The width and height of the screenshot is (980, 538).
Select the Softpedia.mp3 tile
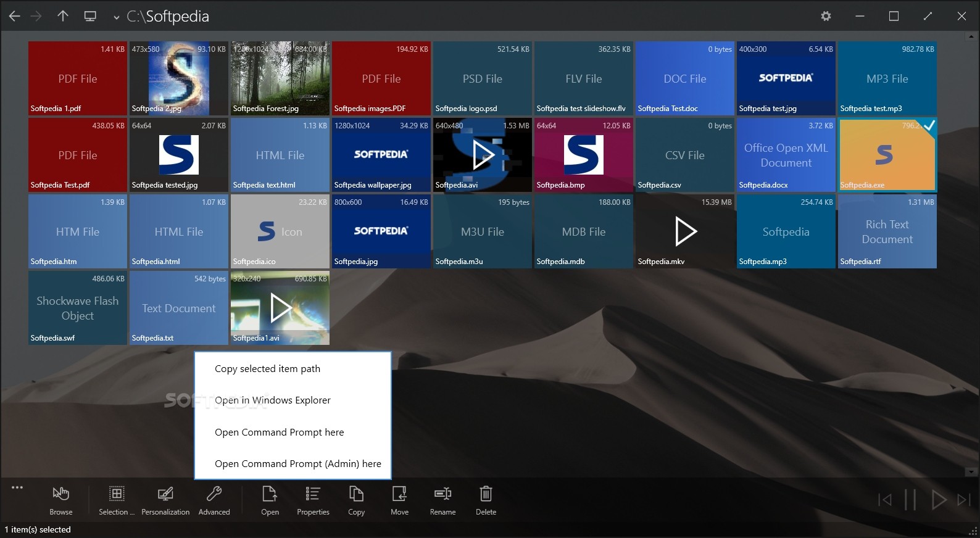[786, 231]
